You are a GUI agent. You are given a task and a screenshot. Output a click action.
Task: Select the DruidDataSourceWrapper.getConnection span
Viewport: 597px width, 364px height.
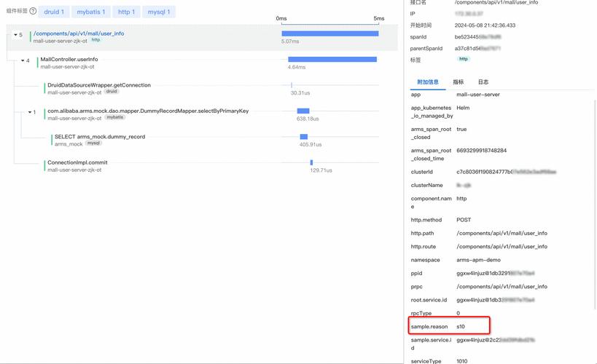click(x=99, y=85)
